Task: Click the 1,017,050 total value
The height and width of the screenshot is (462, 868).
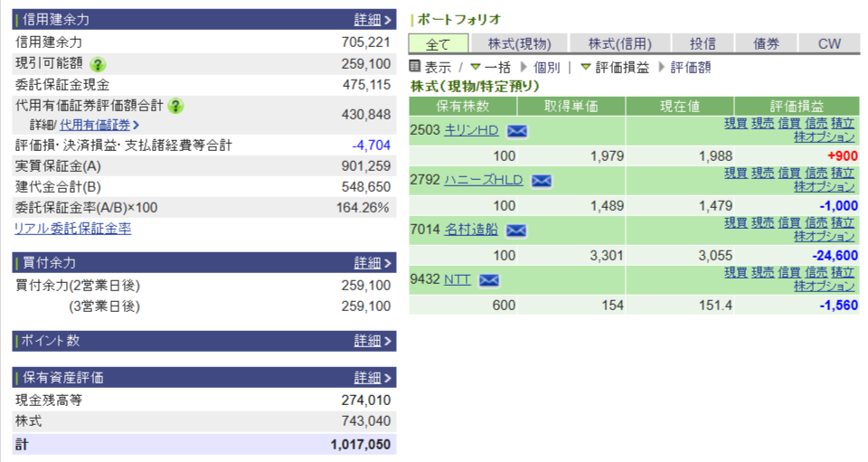Action: (x=361, y=444)
